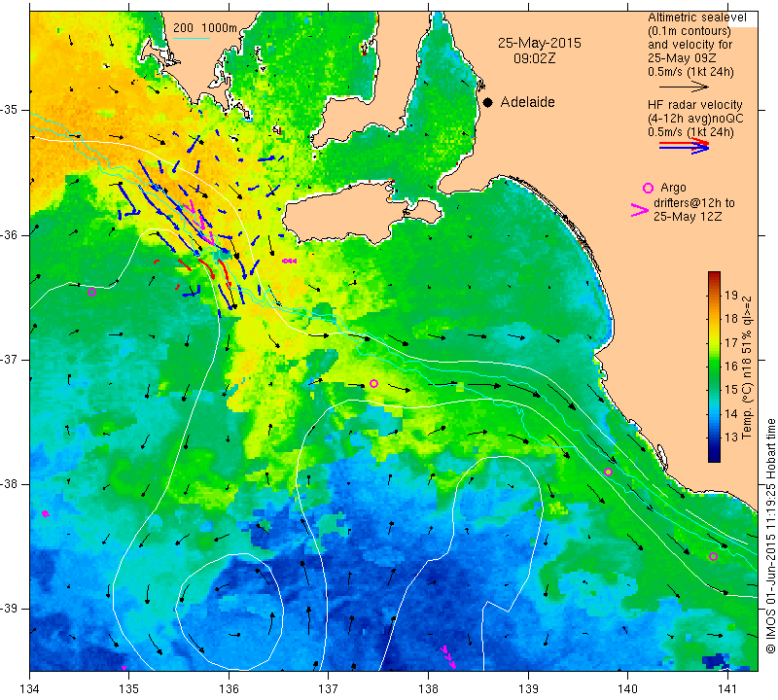The image size is (778, 700).
Task: Click the '25-May 12Z' drifter legend text
Action: pos(688,216)
